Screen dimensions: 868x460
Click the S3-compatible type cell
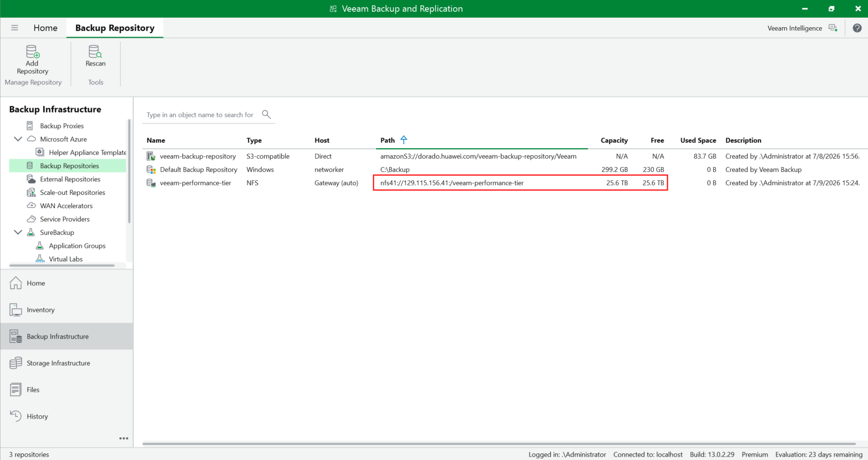click(268, 156)
